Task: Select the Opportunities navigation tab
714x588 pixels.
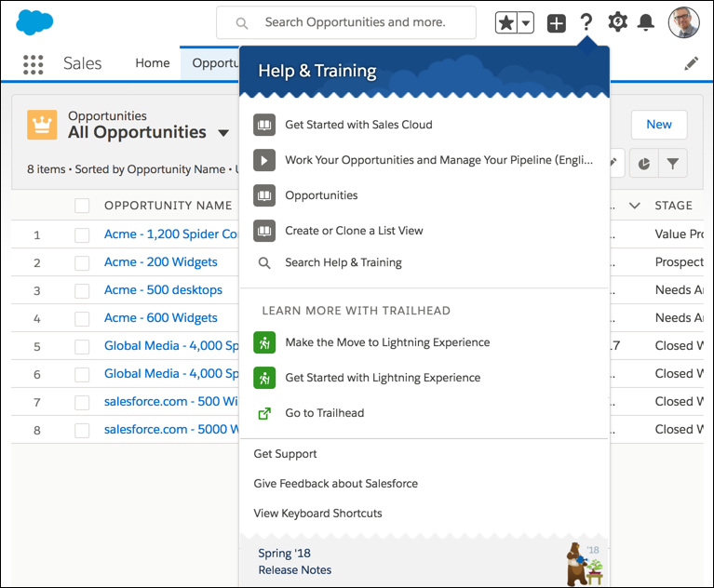Action: coord(210,63)
